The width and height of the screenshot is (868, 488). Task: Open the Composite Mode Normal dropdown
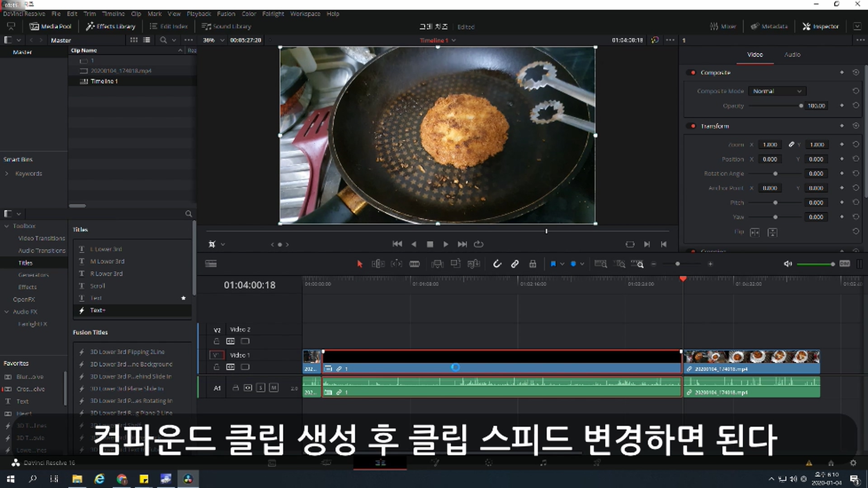(777, 91)
